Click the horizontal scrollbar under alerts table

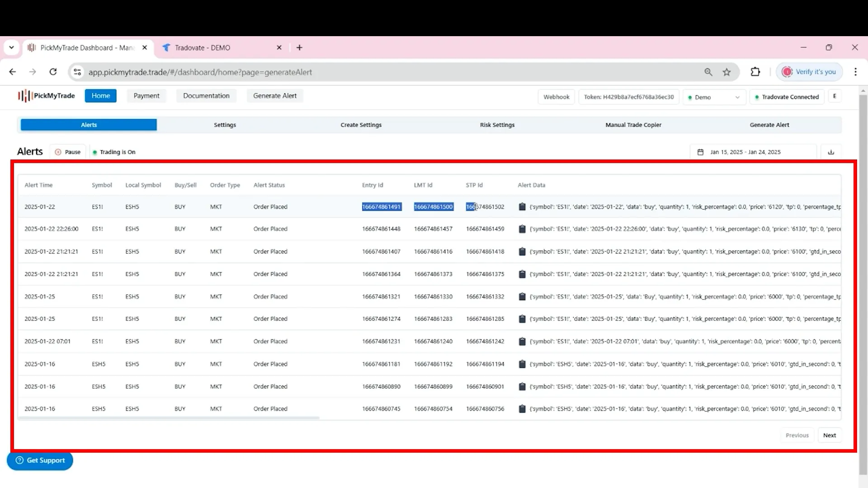click(x=169, y=418)
